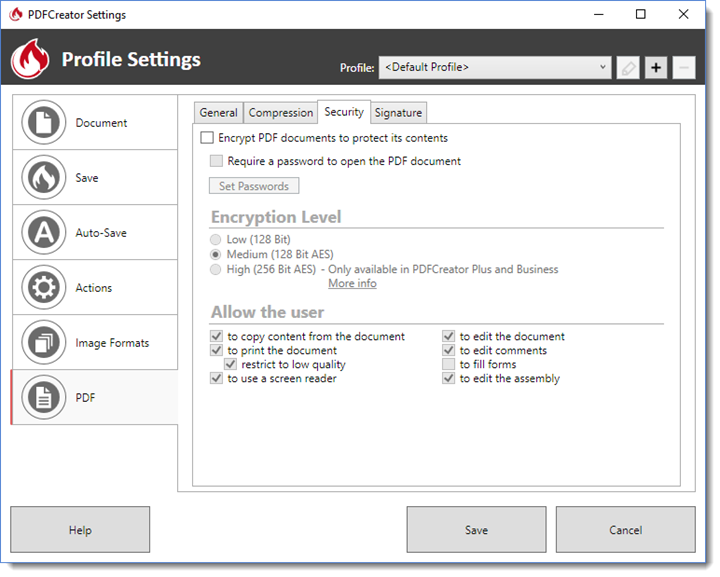Screen dimensions: 720x577
Task: Close the PDFCreator Settings window
Action: [683, 14]
